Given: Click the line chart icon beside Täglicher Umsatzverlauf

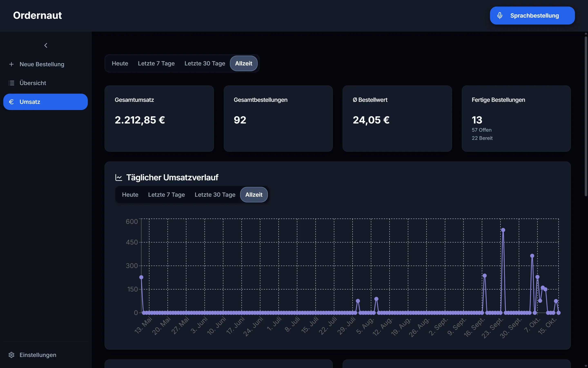Looking at the screenshot, I should pyautogui.click(x=119, y=177).
